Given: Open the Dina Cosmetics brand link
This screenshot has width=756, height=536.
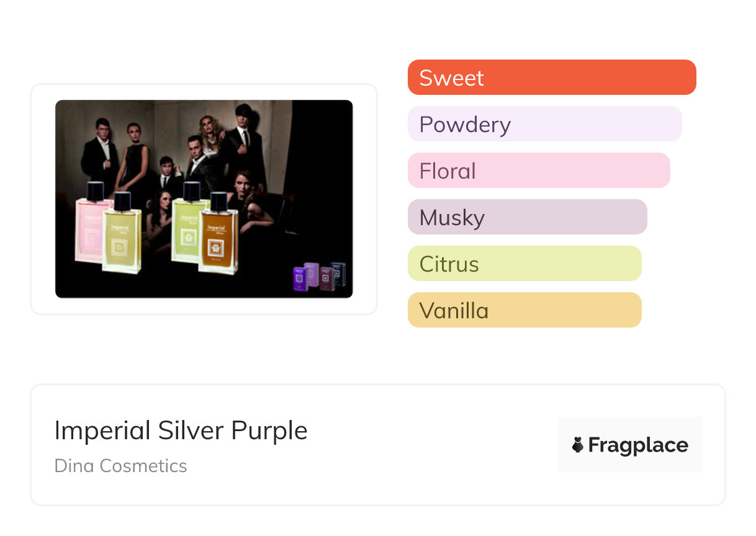Looking at the screenshot, I should [x=120, y=466].
